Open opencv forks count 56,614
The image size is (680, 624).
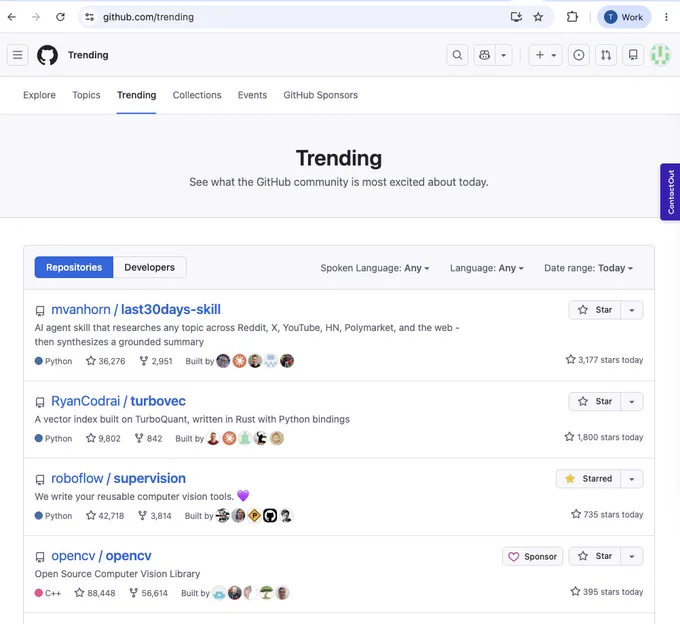pos(149,593)
